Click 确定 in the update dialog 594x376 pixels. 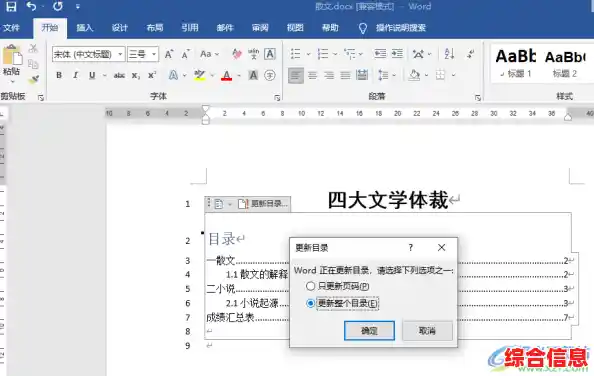click(369, 331)
